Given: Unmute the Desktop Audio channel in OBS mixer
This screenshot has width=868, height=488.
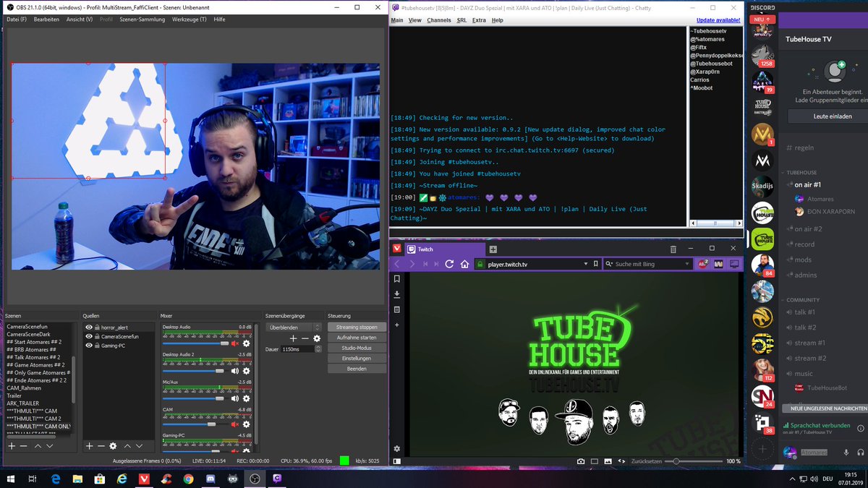Looking at the screenshot, I should coord(234,343).
